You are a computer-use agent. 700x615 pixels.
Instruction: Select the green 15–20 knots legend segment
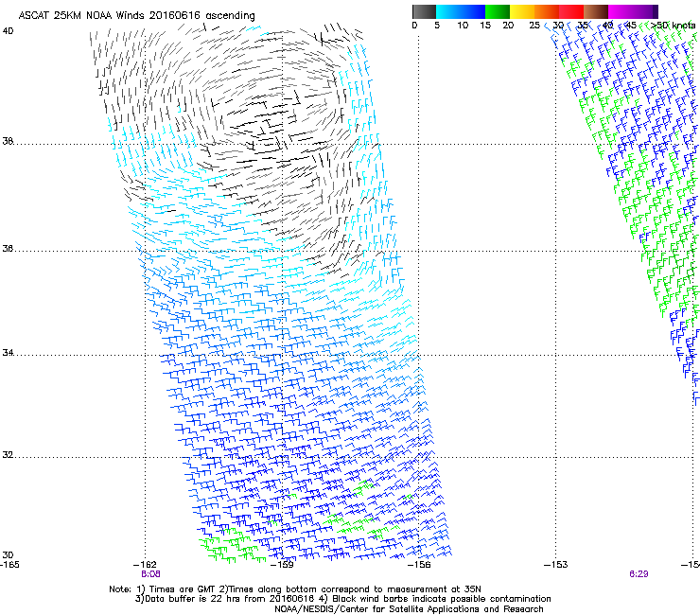[x=498, y=11]
